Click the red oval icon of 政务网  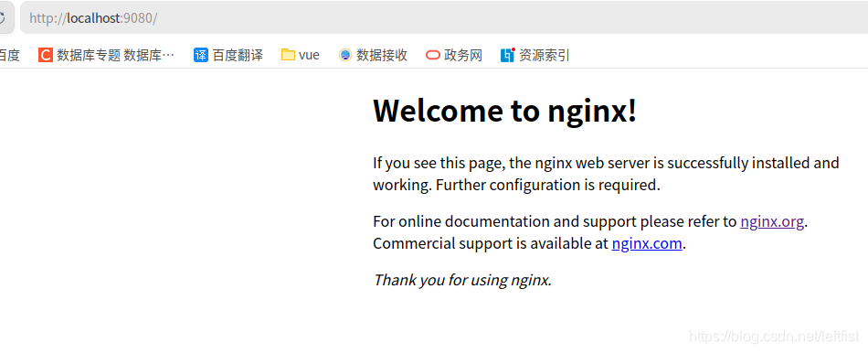point(433,55)
